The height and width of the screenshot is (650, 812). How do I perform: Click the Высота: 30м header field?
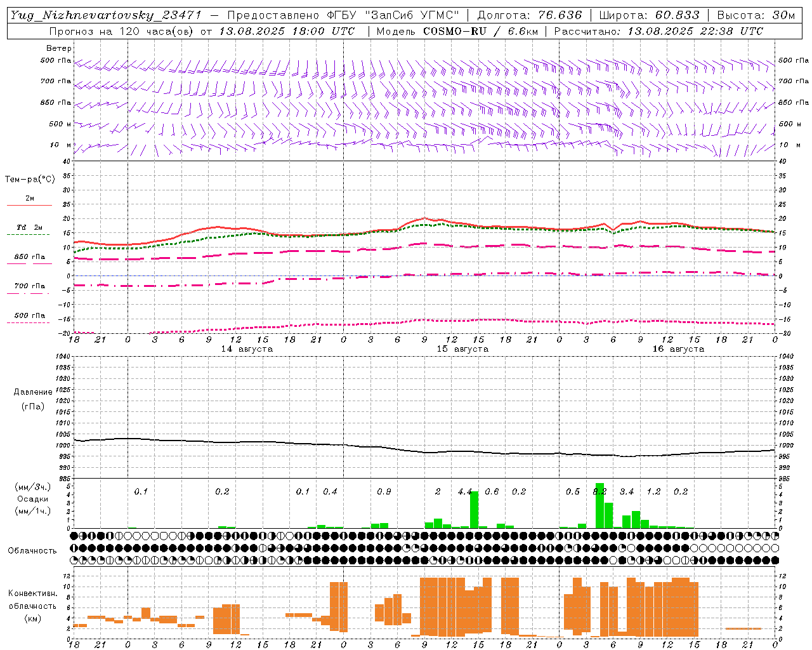point(756,15)
